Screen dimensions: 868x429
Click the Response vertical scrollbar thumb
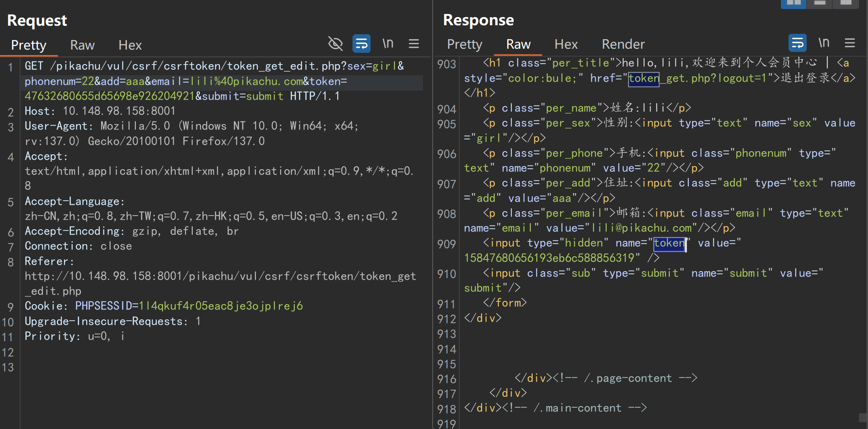point(863,418)
